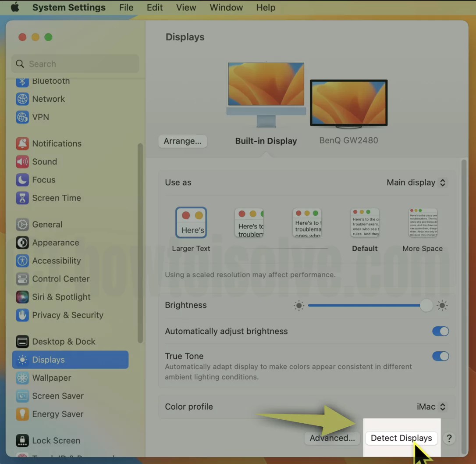Select the BenQ GW2480 display
476x464 pixels.
coord(348,103)
